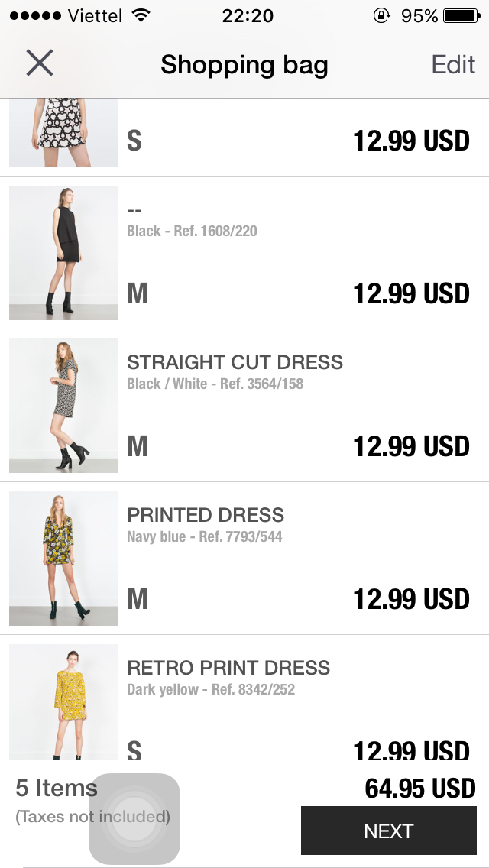Close the shopping bag with X icon
Image resolution: width=489 pixels, height=868 pixels.
pos(40,63)
